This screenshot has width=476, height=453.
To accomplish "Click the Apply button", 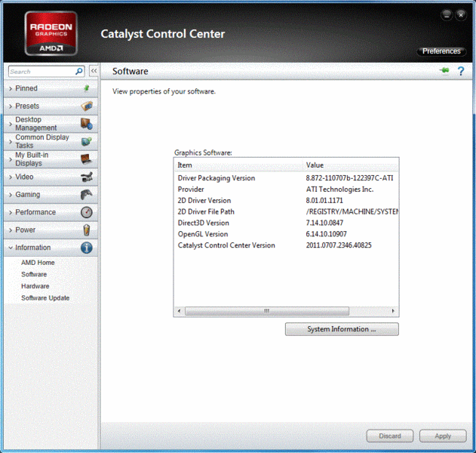I will pyautogui.click(x=443, y=436).
